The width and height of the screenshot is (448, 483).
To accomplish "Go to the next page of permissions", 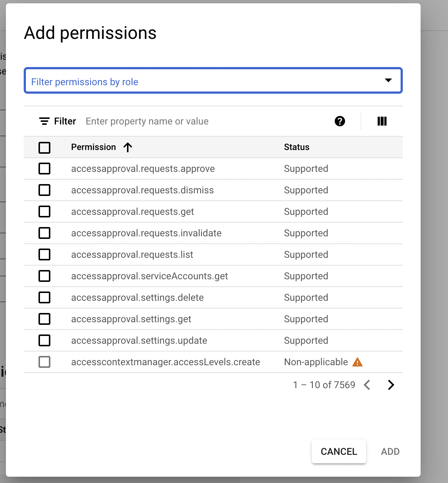I will tap(391, 385).
